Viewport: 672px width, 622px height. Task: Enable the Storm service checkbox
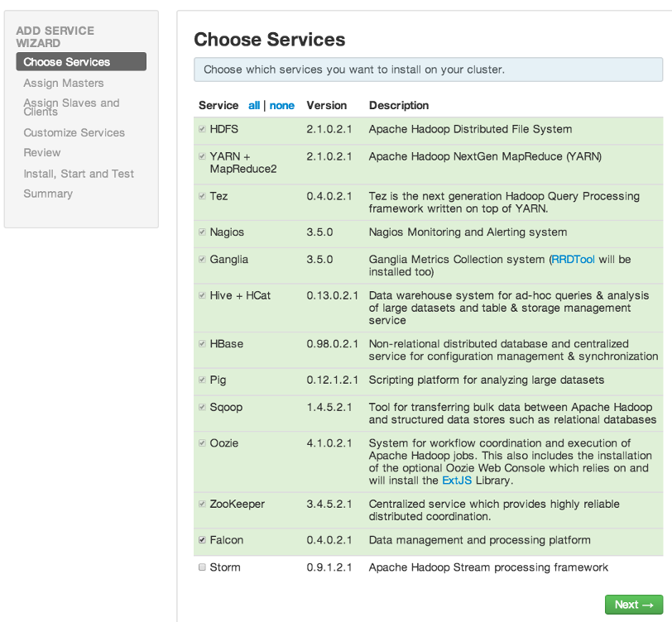pos(202,567)
